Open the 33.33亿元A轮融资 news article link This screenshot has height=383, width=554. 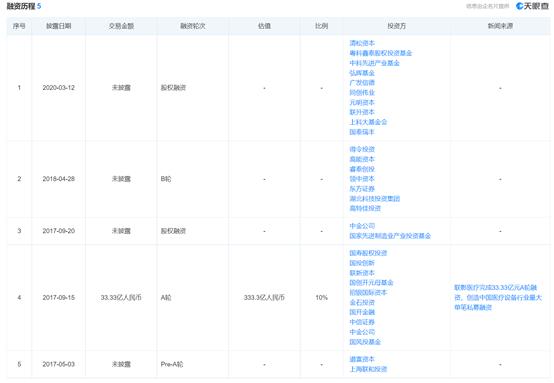pos(498,297)
